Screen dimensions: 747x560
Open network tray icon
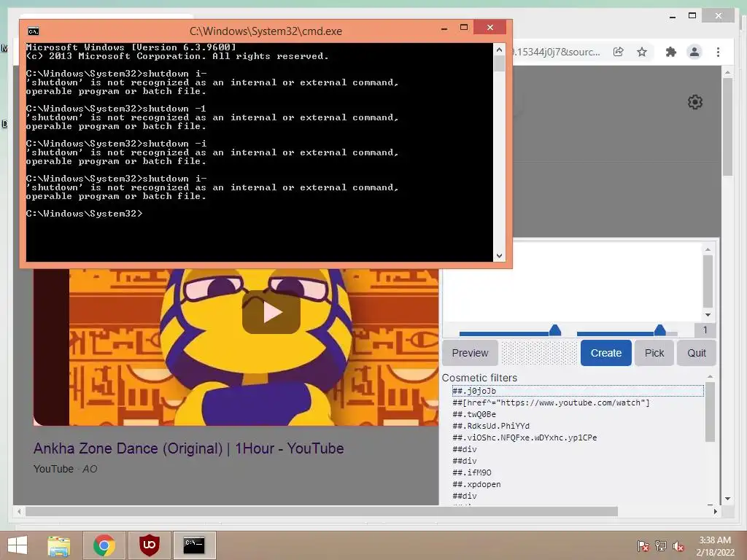tap(661, 546)
